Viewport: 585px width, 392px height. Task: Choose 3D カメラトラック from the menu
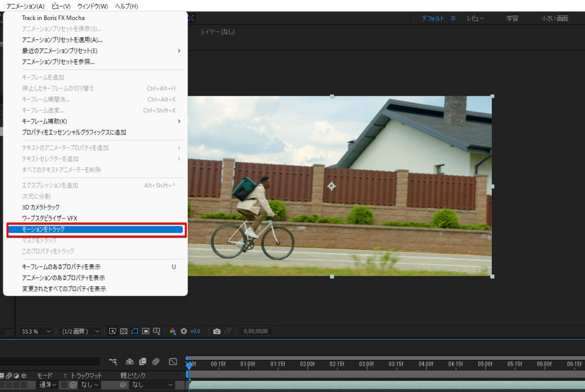(x=41, y=207)
